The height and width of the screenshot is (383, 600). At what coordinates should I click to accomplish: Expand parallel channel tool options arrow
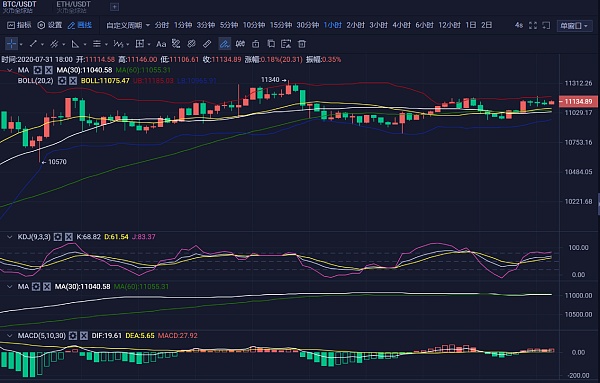pyautogui.click(x=64, y=44)
